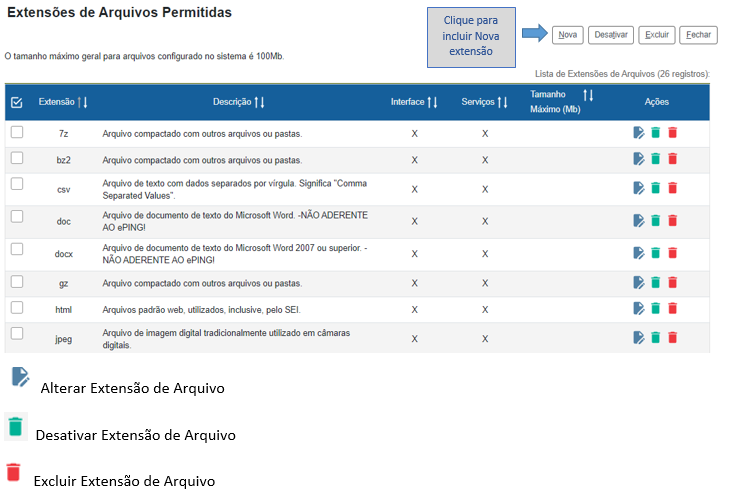Edit the html extension entry
The width and height of the screenshot is (737, 495).
639,308
